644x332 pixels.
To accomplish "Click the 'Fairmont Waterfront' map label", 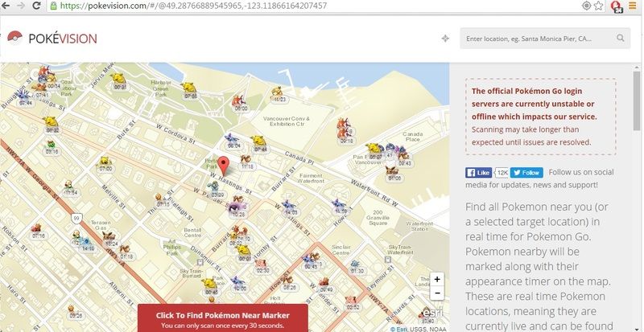I will [x=311, y=178].
